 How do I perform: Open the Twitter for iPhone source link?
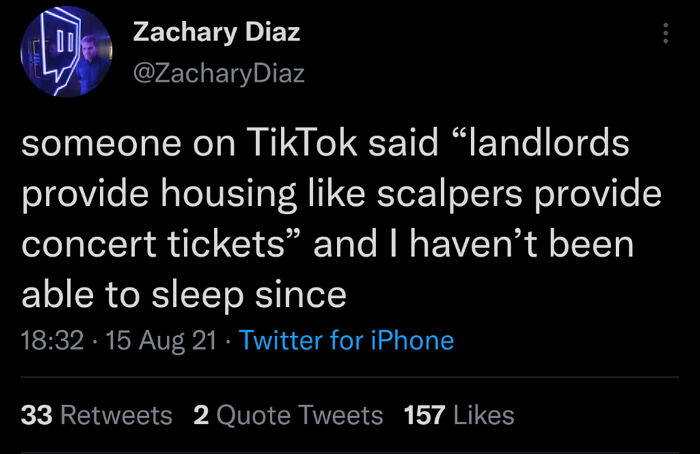[346, 341]
